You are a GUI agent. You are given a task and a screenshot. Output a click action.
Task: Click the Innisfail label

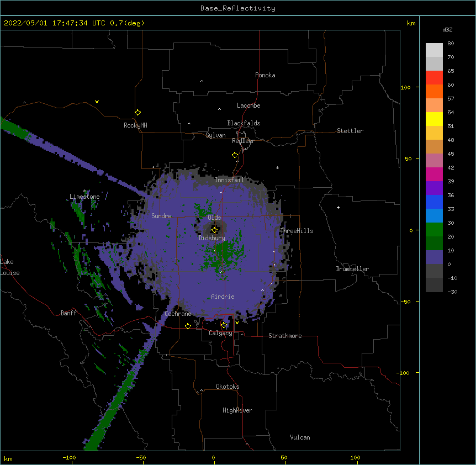coord(229,180)
